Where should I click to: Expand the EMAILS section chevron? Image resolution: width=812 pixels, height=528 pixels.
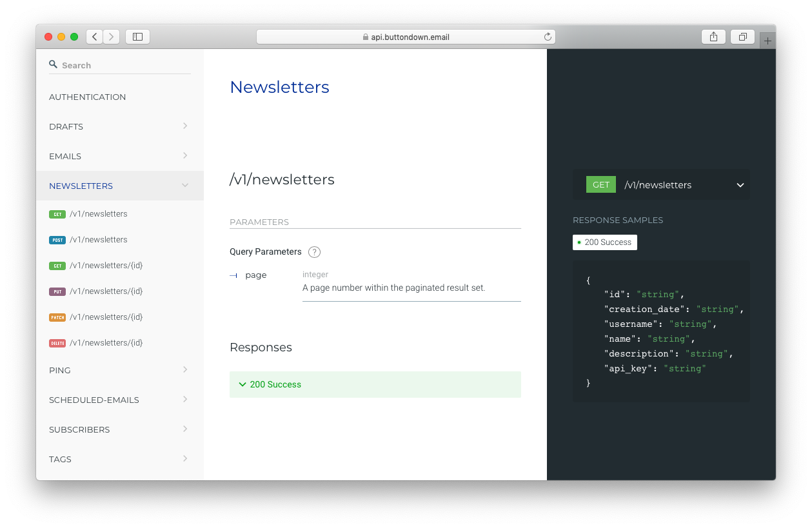[185, 155]
